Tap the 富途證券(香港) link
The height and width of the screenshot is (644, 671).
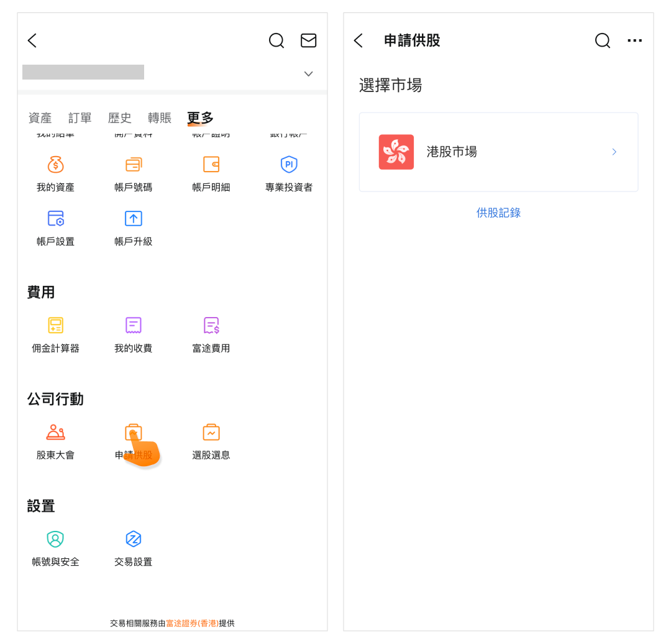192,623
